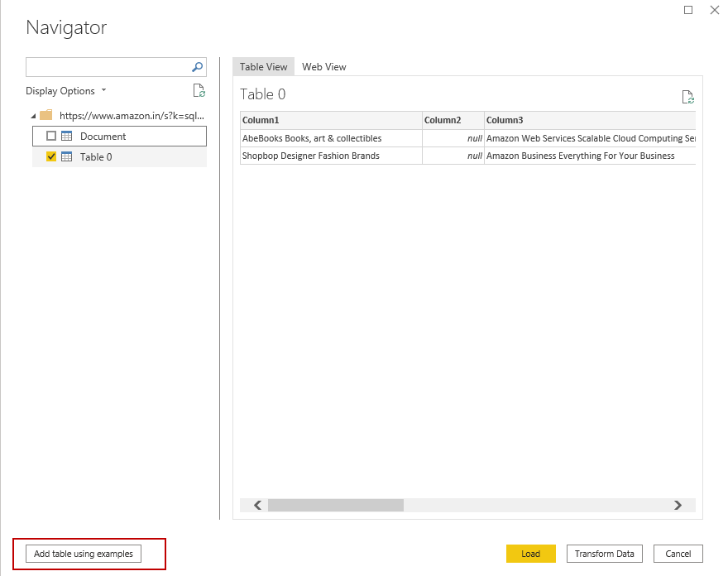Open the Display Options dropdown
Screen dimensions: 728x576
tap(66, 90)
